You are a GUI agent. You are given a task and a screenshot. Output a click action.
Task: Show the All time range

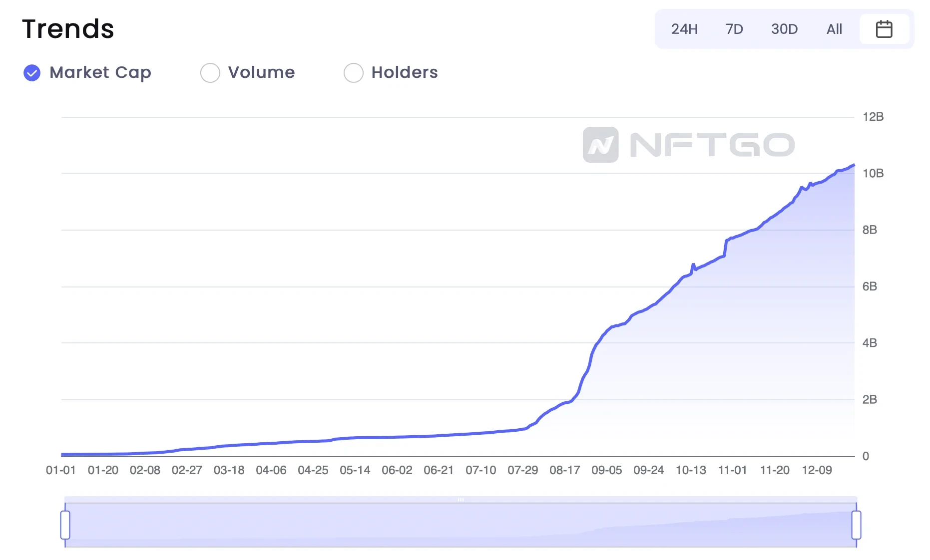point(834,29)
